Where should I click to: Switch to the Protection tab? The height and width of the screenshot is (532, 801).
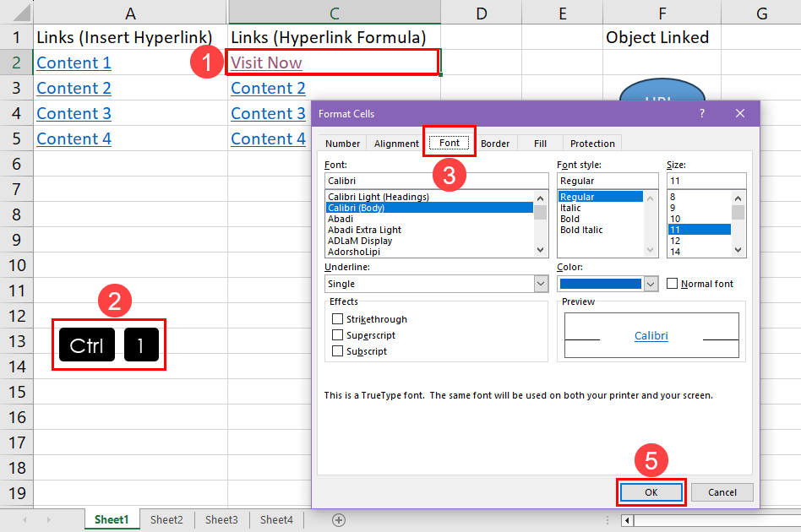point(592,144)
